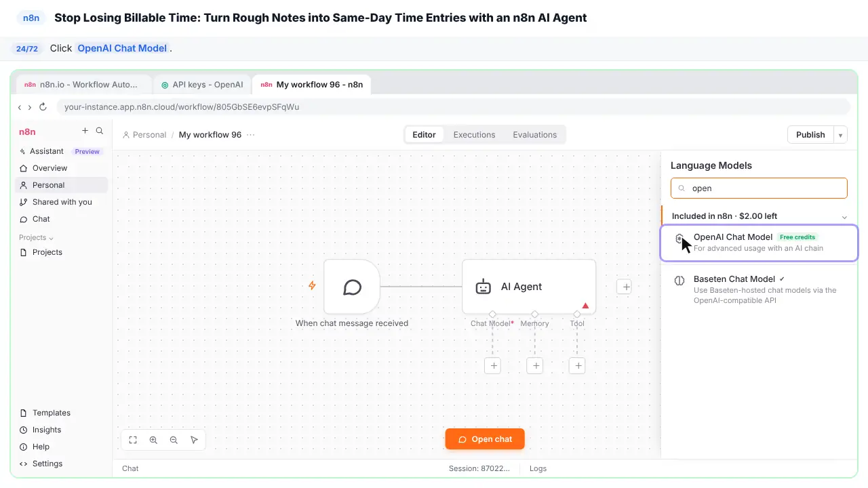Switch to the Executions tab
868x488 pixels.
point(474,135)
